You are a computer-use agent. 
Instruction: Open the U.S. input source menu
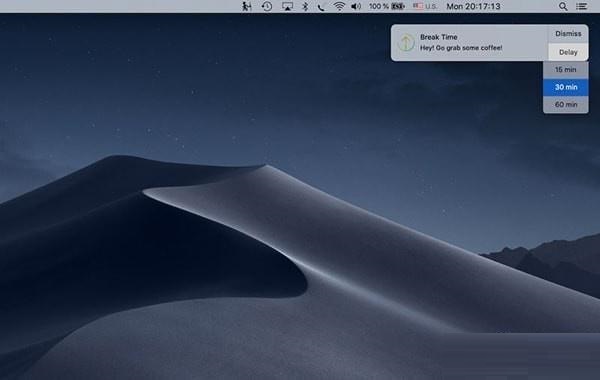click(x=425, y=6)
